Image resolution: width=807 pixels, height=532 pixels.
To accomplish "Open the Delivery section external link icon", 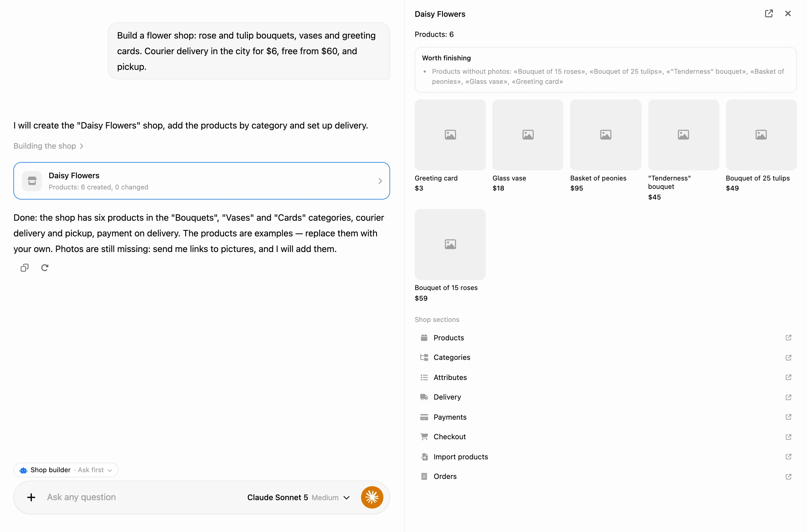I will coord(788,397).
